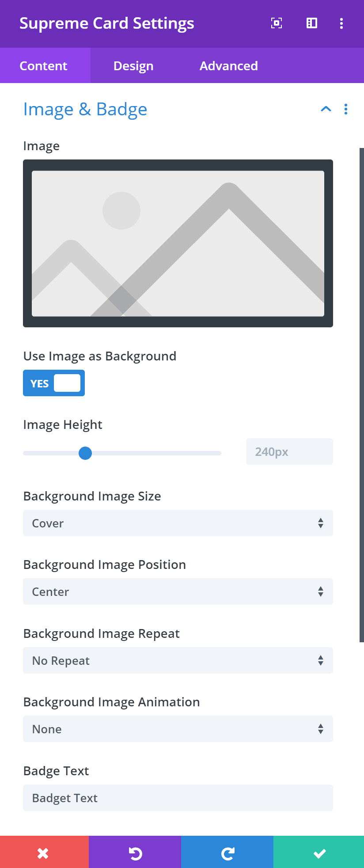Toggle Use Image as Background switch
The width and height of the screenshot is (364, 868).
coord(54,383)
